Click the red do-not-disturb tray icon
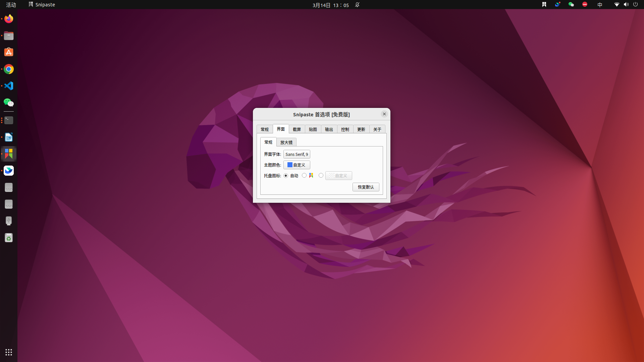 click(585, 5)
